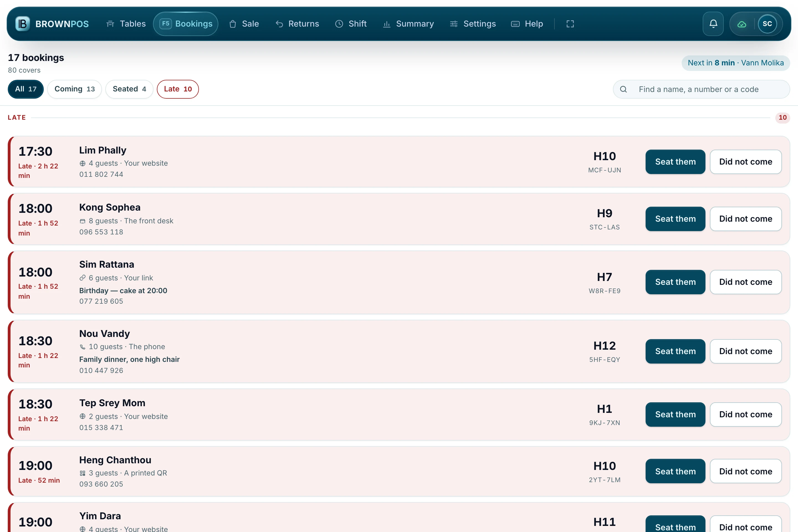Click booking code MCF-UJN
This screenshot has height=532, width=798.
click(x=605, y=170)
